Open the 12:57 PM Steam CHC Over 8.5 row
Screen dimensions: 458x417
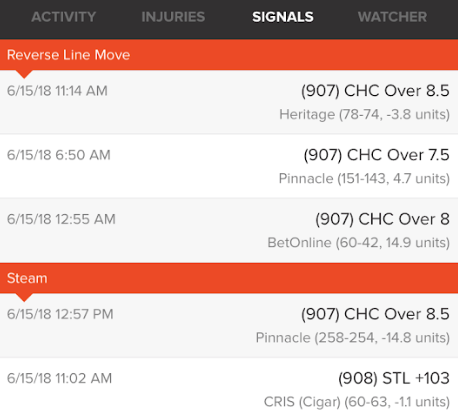point(229,326)
